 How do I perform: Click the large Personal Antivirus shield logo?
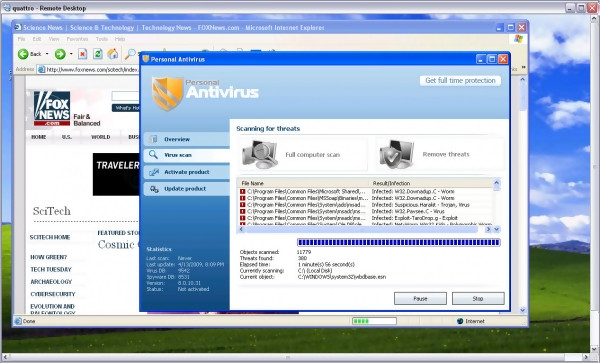168,94
